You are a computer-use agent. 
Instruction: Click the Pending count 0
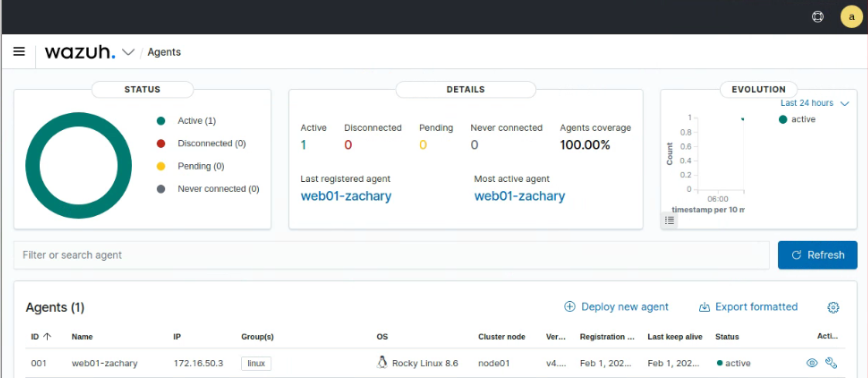pyautogui.click(x=423, y=145)
